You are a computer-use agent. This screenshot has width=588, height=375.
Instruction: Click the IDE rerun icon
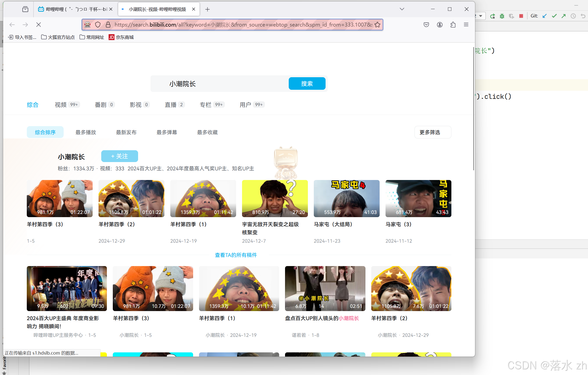tap(492, 16)
